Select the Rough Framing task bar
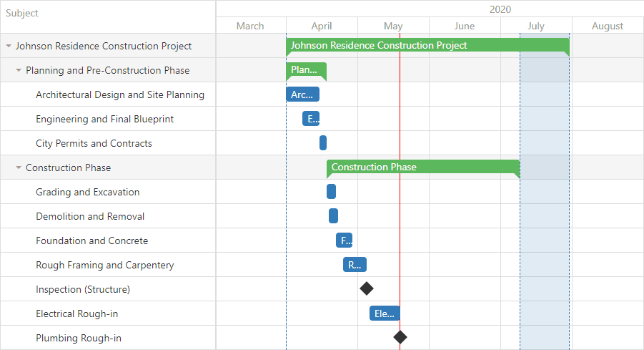Image resolution: width=644 pixels, height=350 pixels. tap(355, 264)
